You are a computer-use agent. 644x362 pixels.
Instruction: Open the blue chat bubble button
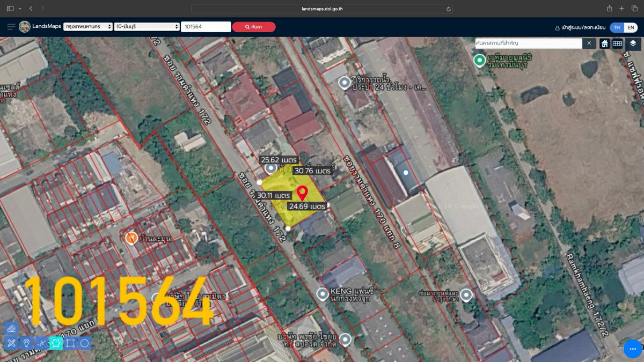[633, 349]
